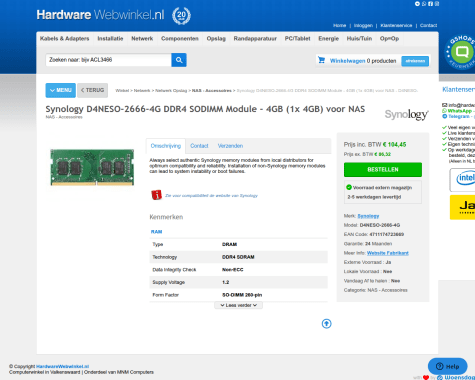Open the WhatsApp icon in header
475x380 pixels.
click(424, 4)
